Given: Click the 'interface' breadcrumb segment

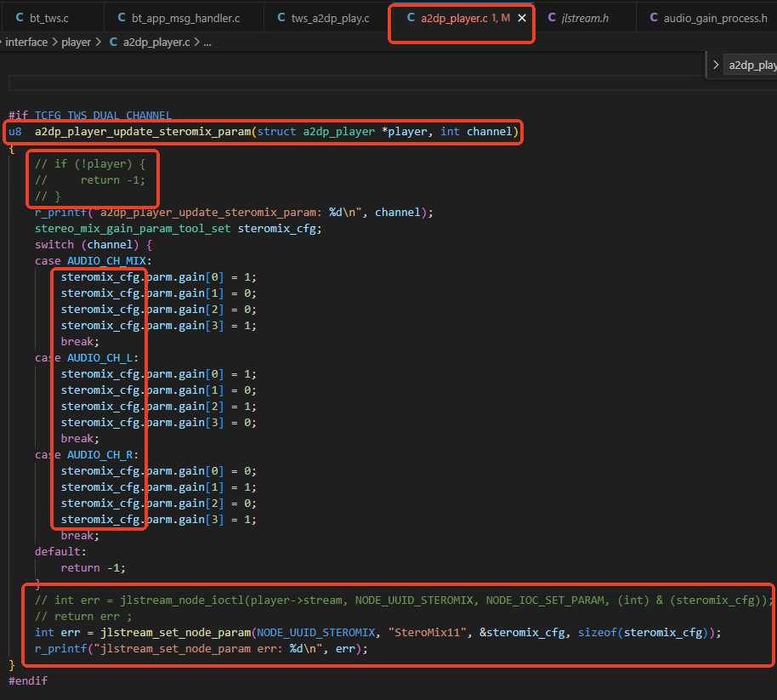Looking at the screenshot, I should [26, 43].
